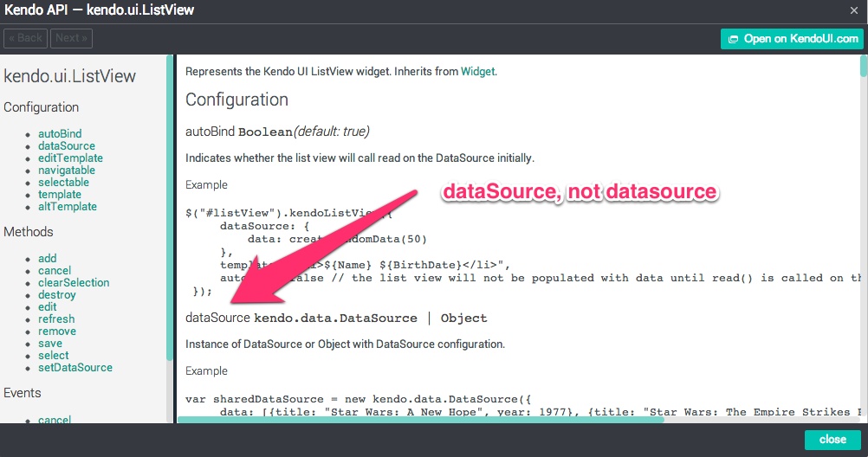The width and height of the screenshot is (868, 457).
Task: Click 'Instance of DataSource or Object' description
Action: click(345, 344)
